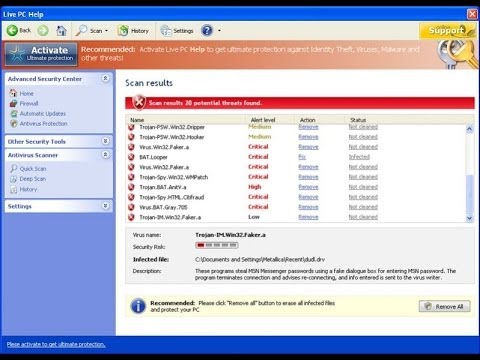Screen dimensions: 480x360
Task: Click the blue info icon near Recommended
Action: point(138,306)
